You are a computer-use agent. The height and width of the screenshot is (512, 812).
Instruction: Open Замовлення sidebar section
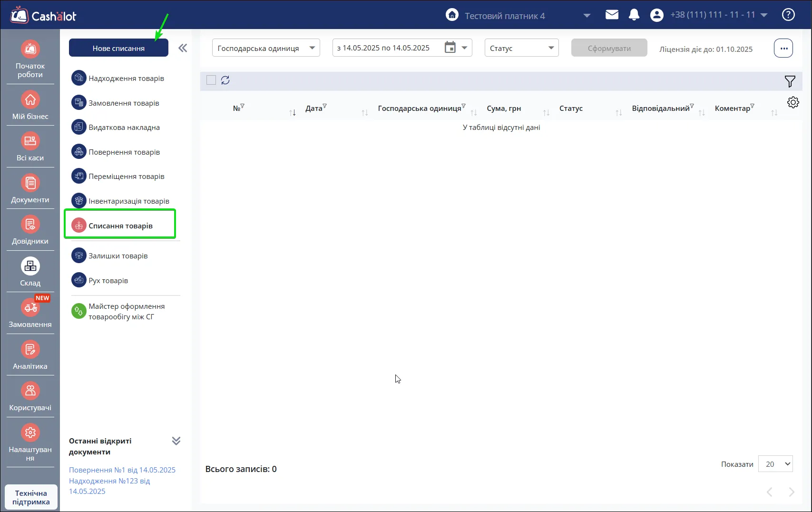point(30,314)
